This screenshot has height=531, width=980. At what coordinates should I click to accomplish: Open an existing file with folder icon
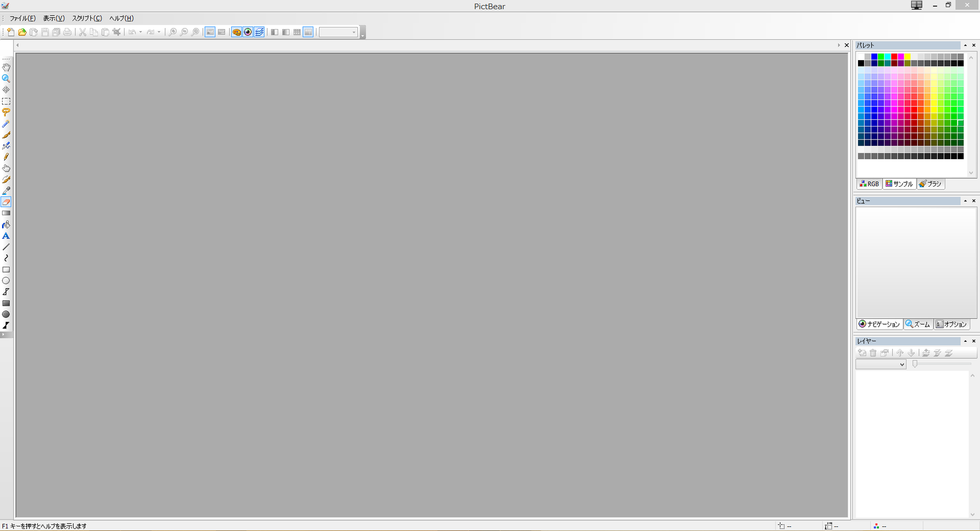pyautogui.click(x=22, y=32)
